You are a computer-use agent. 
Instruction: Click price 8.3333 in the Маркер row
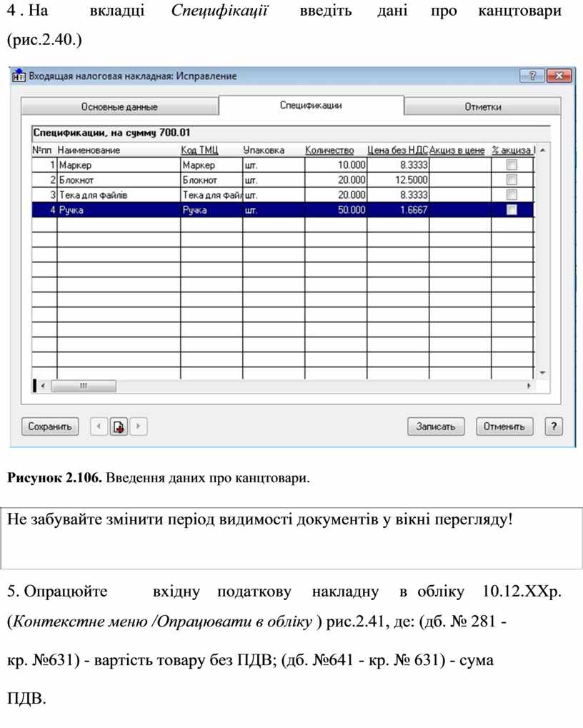click(x=398, y=165)
